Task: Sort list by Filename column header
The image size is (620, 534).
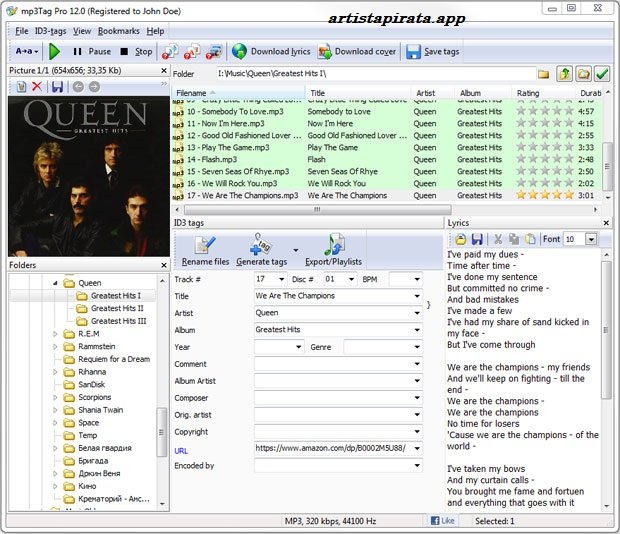Action: [x=238, y=93]
